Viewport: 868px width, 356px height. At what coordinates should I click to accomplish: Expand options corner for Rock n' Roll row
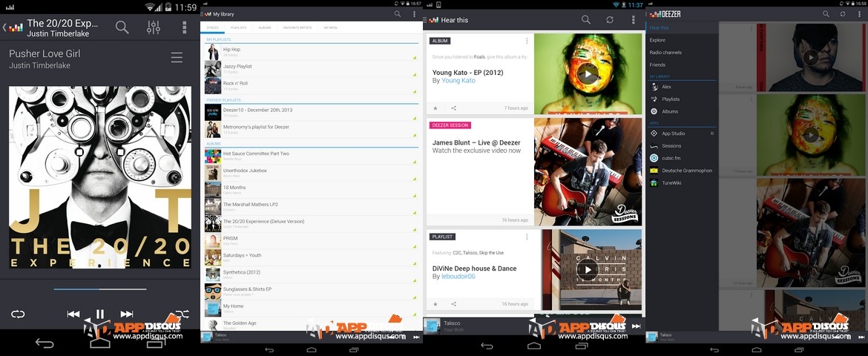pos(414,91)
